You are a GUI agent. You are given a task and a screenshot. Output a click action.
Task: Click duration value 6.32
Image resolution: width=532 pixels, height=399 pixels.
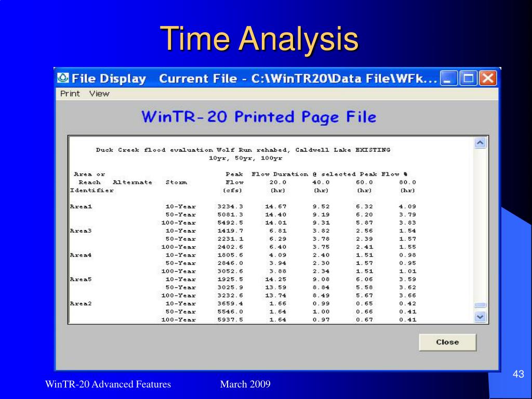coord(364,206)
